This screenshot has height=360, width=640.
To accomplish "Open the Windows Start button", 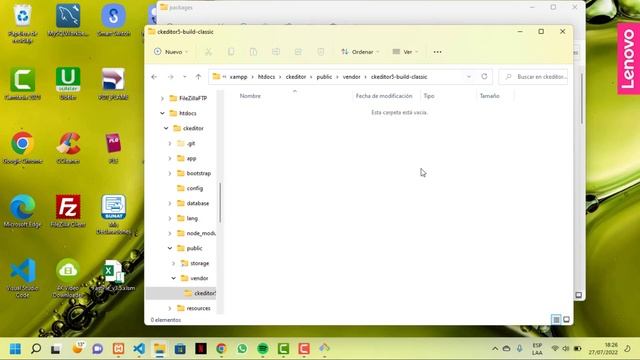I will pos(16,349).
